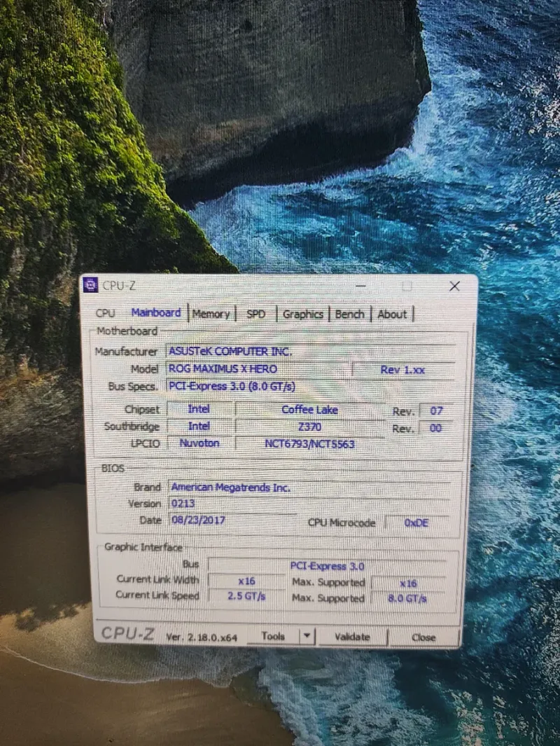The height and width of the screenshot is (746, 560).
Task: Select the PCI-Express 3.0 (8.0 GT/s) bus specs
Action: tap(310, 386)
